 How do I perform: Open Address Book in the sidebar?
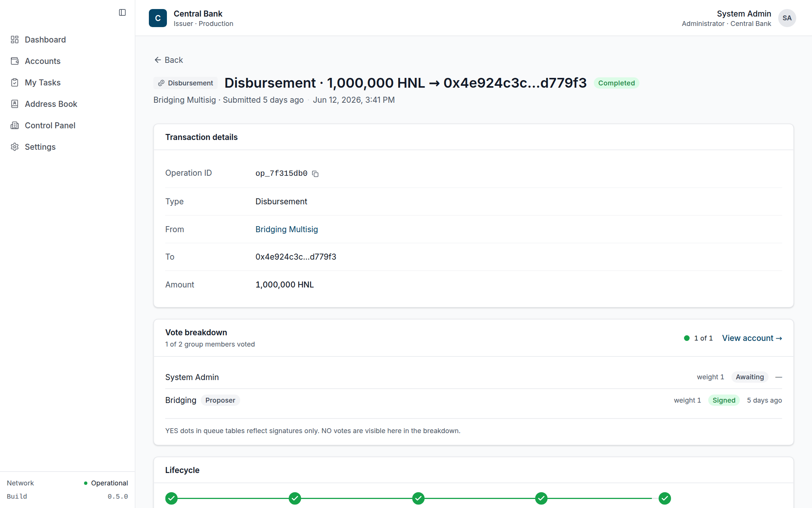point(51,104)
